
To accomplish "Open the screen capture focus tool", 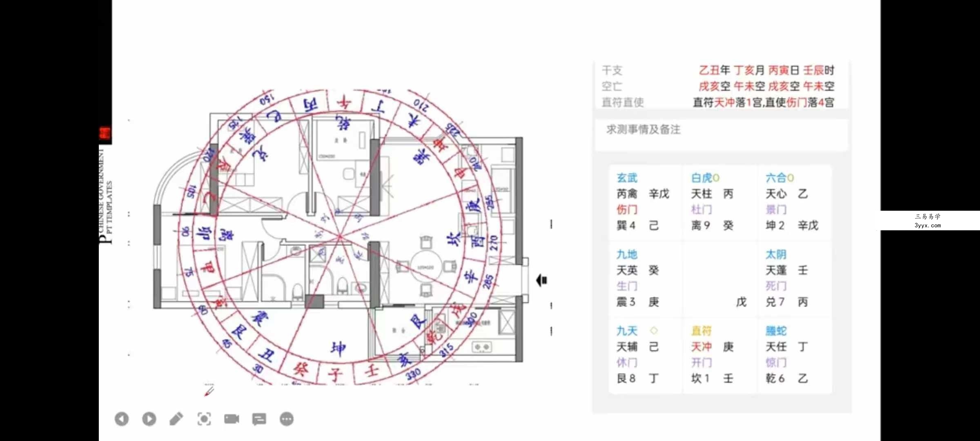I will point(204,419).
